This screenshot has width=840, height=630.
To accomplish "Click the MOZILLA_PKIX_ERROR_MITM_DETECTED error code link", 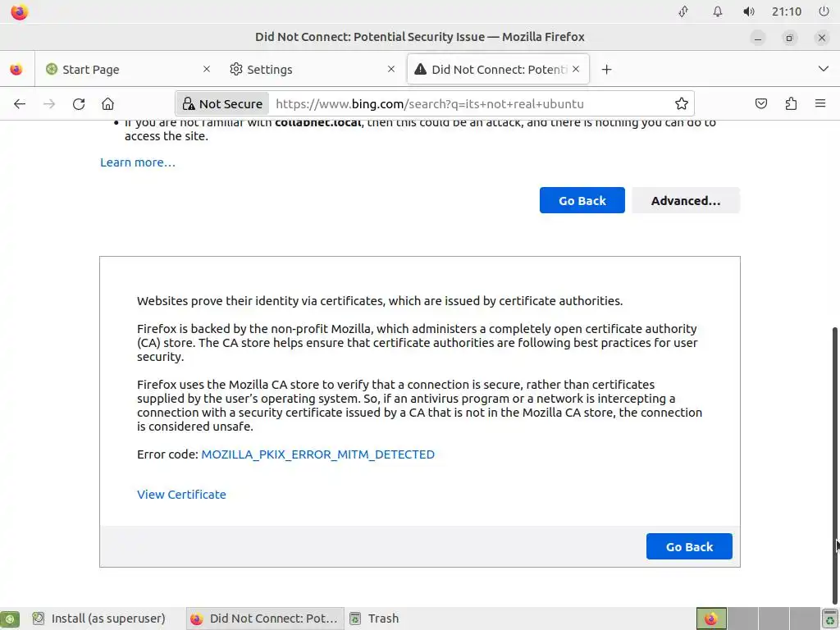I will [317, 454].
